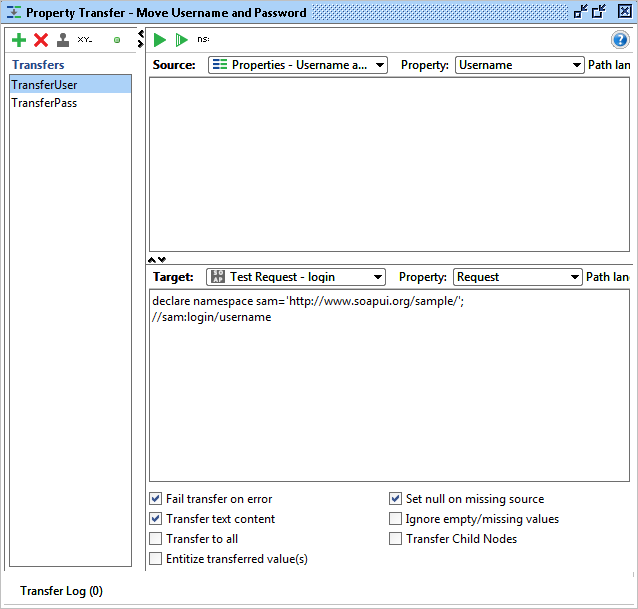The image size is (638, 609).
Task: Open Target dropdown showing Test Request - login
Action: pyautogui.click(x=295, y=277)
